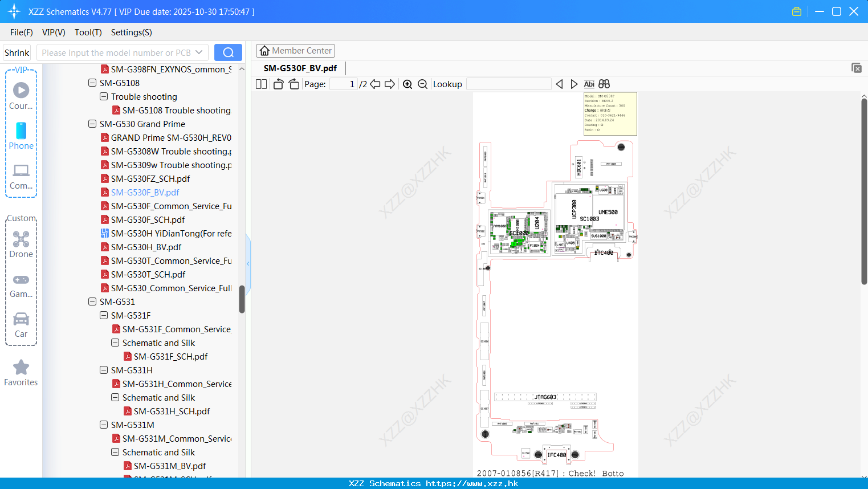
Task: Click the JTAG603 label on the board
Action: [545, 397]
